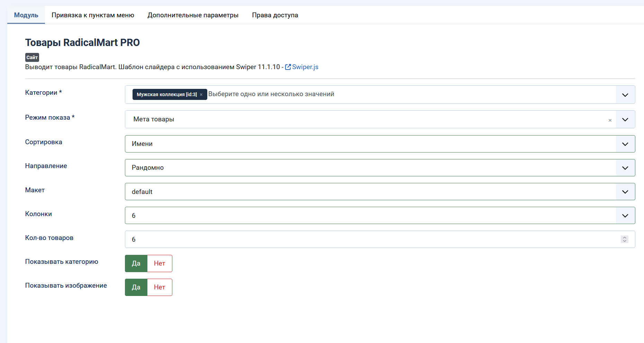The image size is (644, 343).
Task: Click the Сайт badge
Action: coord(32,57)
